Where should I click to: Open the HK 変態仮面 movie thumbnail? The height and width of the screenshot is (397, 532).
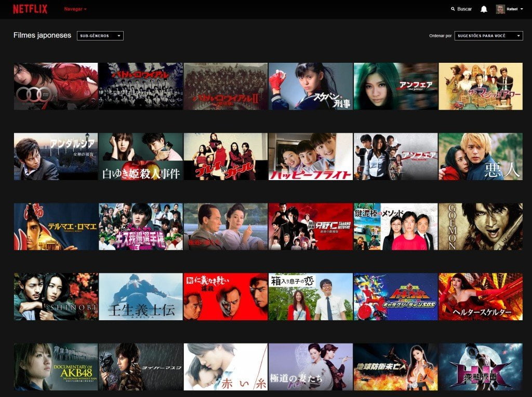(481, 367)
